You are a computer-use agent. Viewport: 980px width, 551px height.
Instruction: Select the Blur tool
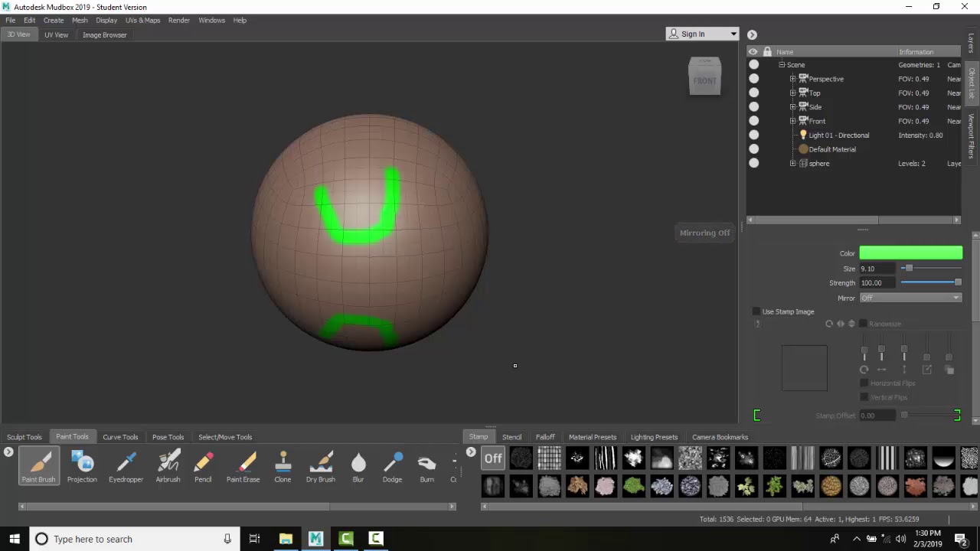358,466
